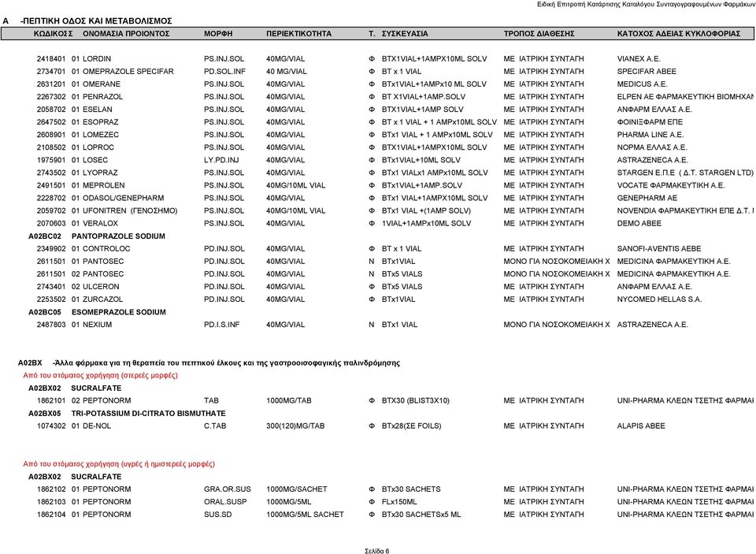This screenshot has height=554, width=756.
Task: Click the section title ΠΕΠΤΙΚΗ ΟΔΟΣ ΚΑΙ ΜΕΤΑΒΟΛΙΣΜΟΣ
Action: [96, 21]
